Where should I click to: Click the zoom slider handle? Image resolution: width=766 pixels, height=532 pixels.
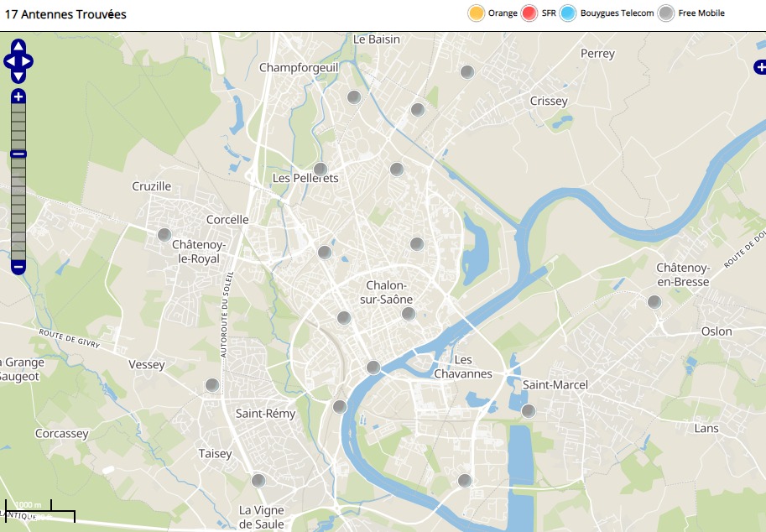[x=18, y=154]
